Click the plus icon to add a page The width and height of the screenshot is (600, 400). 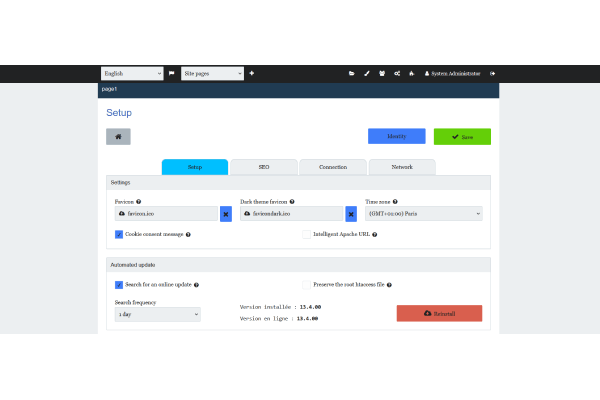pos(252,73)
